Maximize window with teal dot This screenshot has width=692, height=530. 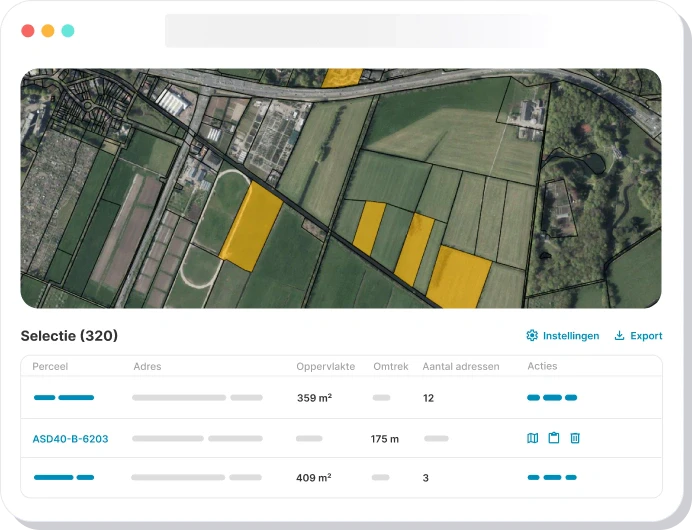pyautogui.click(x=68, y=31)
